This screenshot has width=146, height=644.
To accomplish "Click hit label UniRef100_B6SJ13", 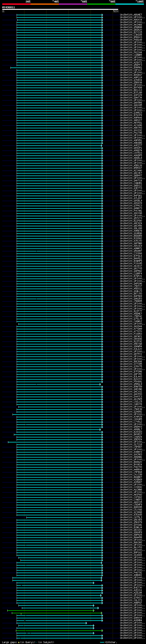I will 131,90.
